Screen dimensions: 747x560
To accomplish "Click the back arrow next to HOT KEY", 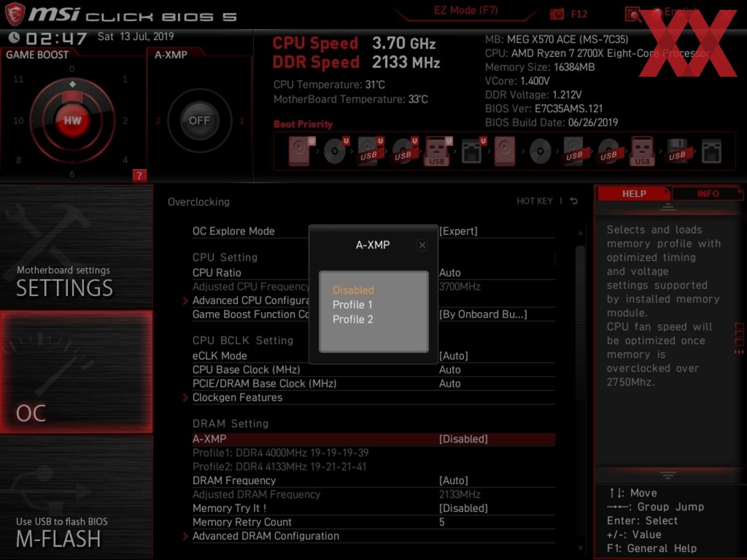I will [x=573, y=201].
